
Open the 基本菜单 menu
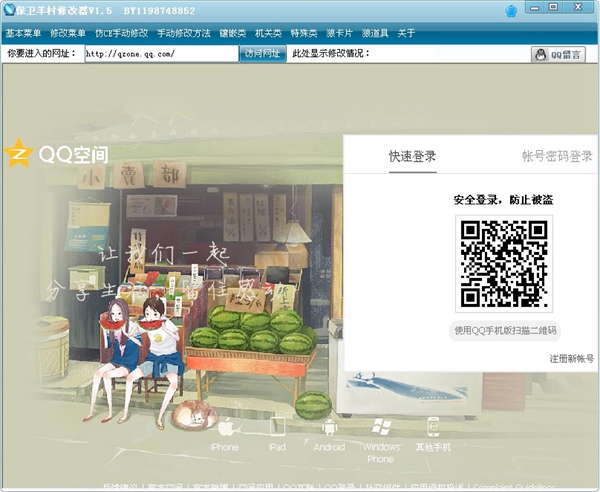23,33
